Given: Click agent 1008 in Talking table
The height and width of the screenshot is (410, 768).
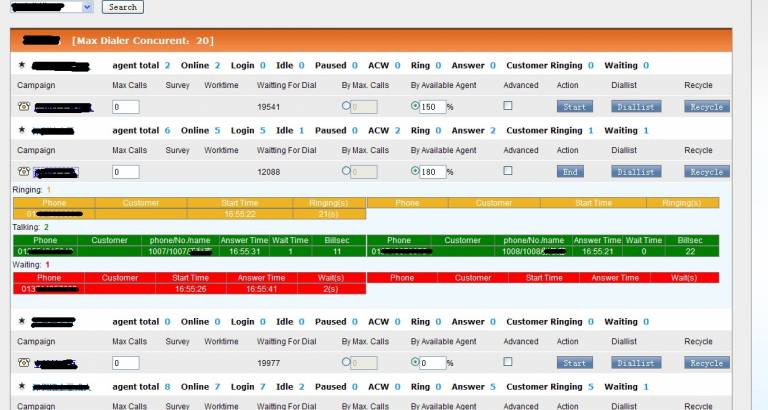Looking at the screenshot, I should (534, 251).
